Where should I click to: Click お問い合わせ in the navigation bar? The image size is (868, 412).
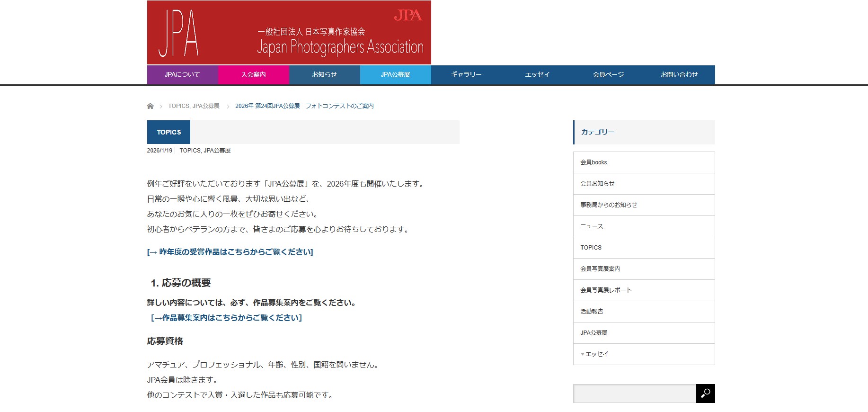point(679,75)
